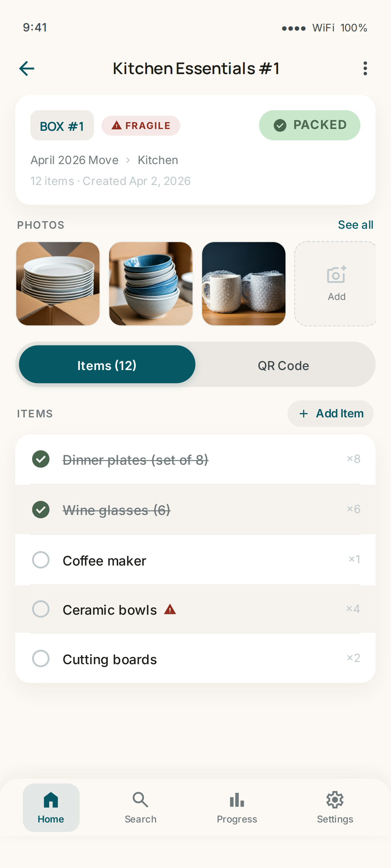This screenshot has height=868, width=391.
Task: Open the three-dot more options menu
Action: (365, 68)
